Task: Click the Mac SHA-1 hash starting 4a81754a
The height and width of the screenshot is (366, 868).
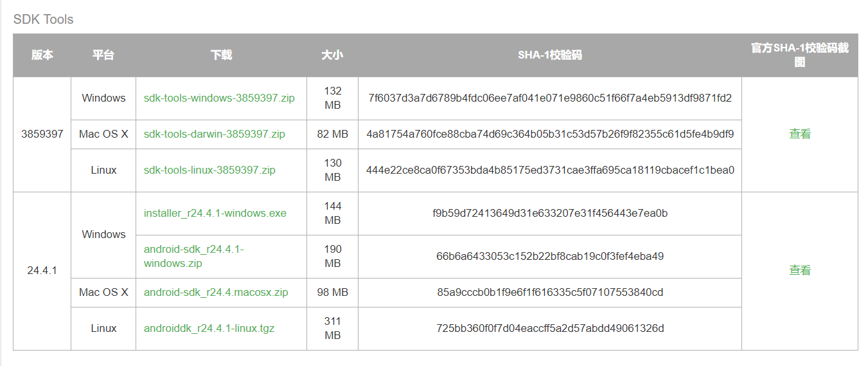Action: click(x=550, y=134)
